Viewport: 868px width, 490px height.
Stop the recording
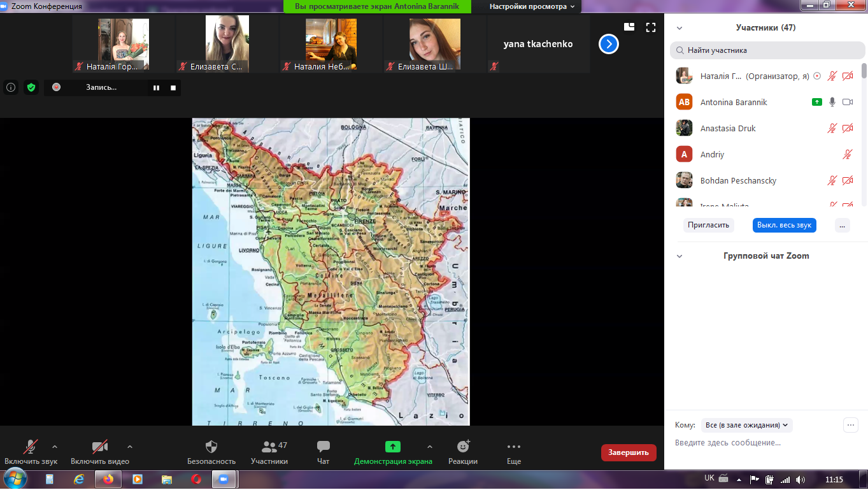pos(173,87)
